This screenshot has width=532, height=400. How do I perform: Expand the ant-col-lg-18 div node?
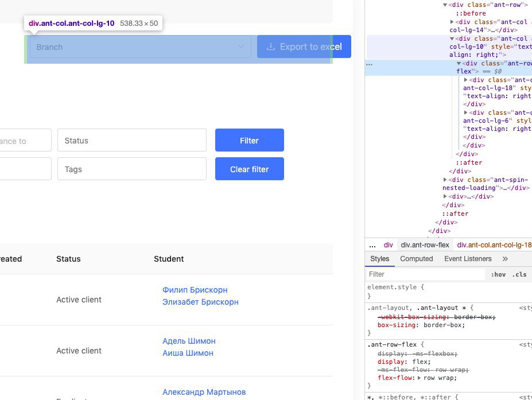466,80
